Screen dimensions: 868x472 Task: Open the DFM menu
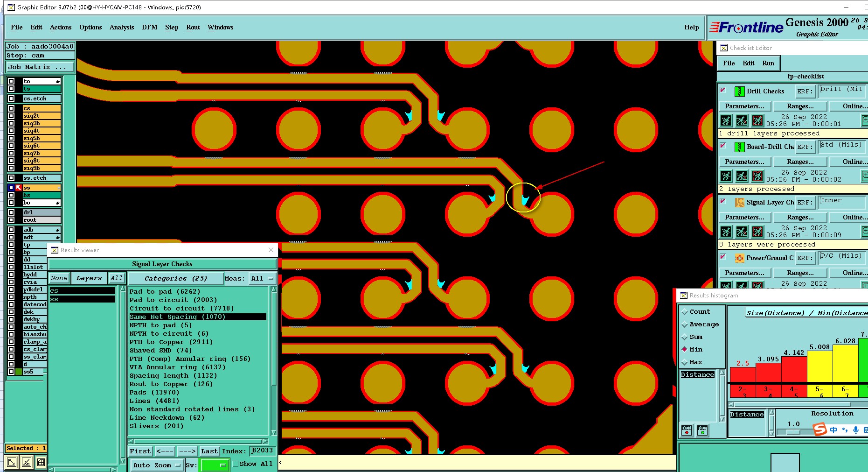(x=150, y=28)
